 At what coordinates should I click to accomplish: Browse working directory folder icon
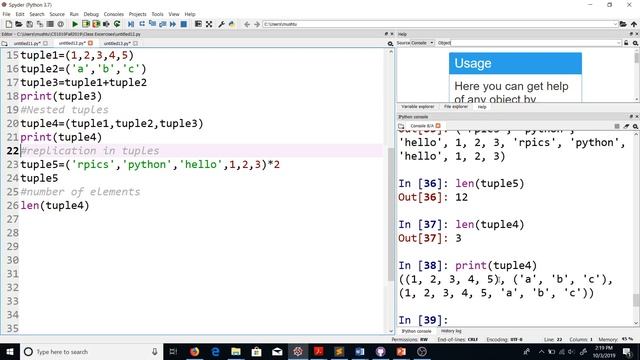(623, 24)
